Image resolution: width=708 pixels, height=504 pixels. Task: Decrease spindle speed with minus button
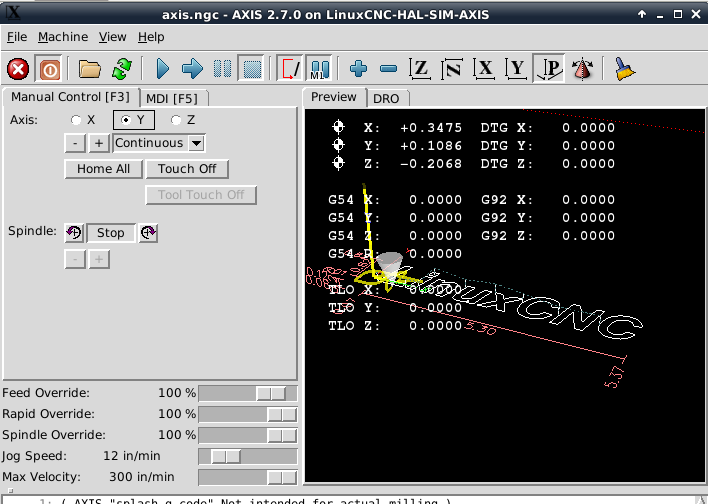pyautogui.click(x=75, y=259)
